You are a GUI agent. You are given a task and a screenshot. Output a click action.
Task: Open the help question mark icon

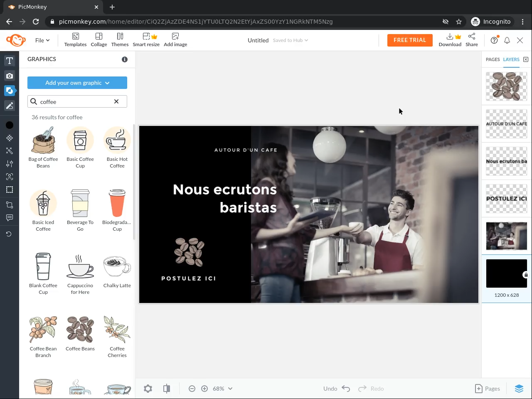coord(494,40)
